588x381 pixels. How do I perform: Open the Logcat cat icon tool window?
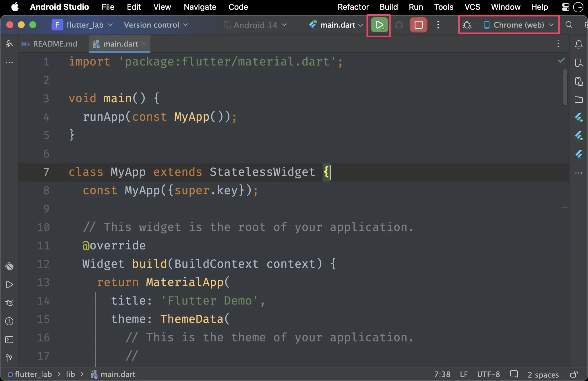(9, 303)
